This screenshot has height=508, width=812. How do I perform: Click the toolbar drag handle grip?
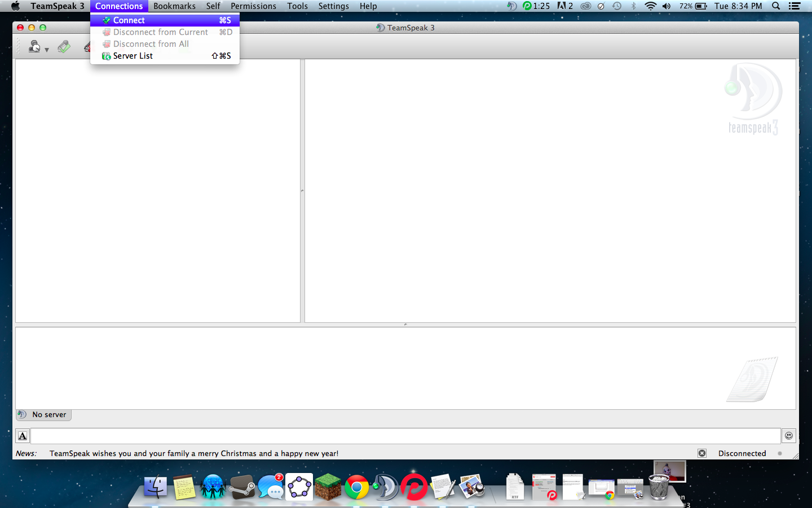tap(18, 46)
